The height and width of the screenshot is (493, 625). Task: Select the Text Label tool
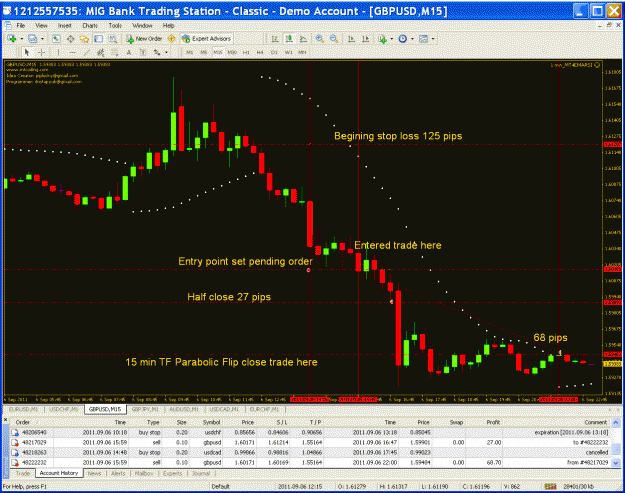pos(143,52)
